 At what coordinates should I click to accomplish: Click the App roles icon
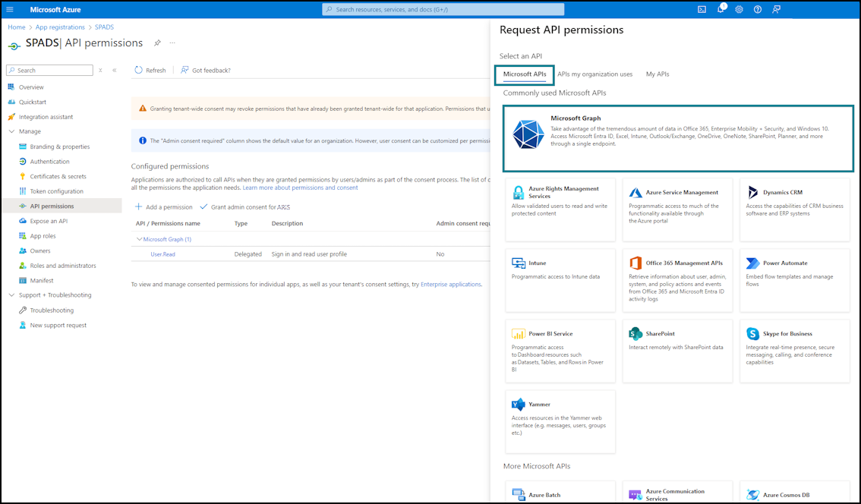(x=23, y=235)
